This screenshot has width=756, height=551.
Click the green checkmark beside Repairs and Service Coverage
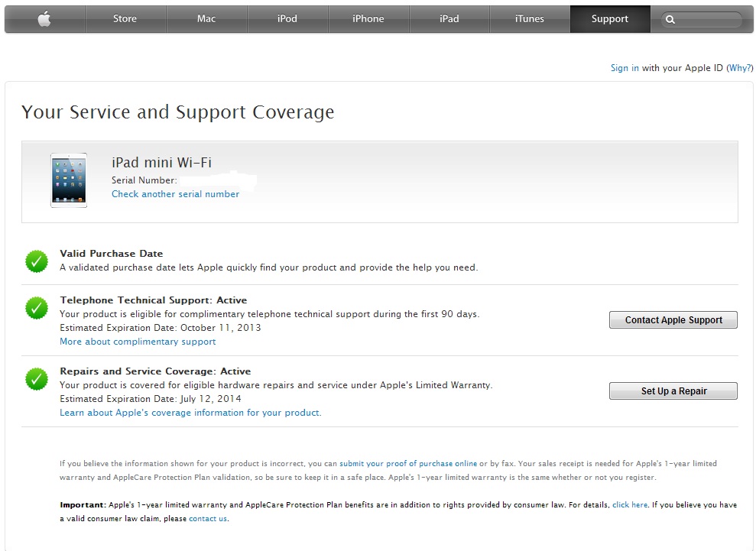pos(37,379)
